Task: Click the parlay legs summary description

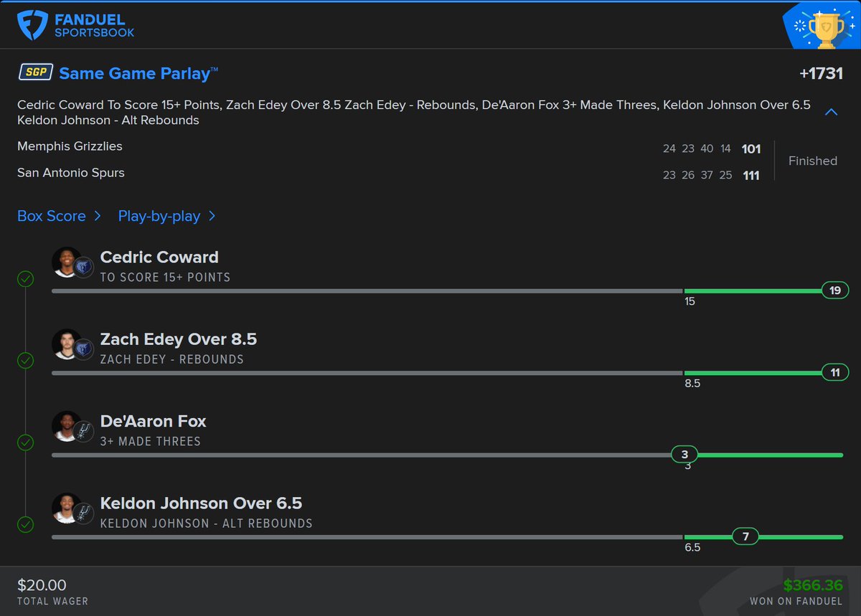Action: click(x=414, y=113)
